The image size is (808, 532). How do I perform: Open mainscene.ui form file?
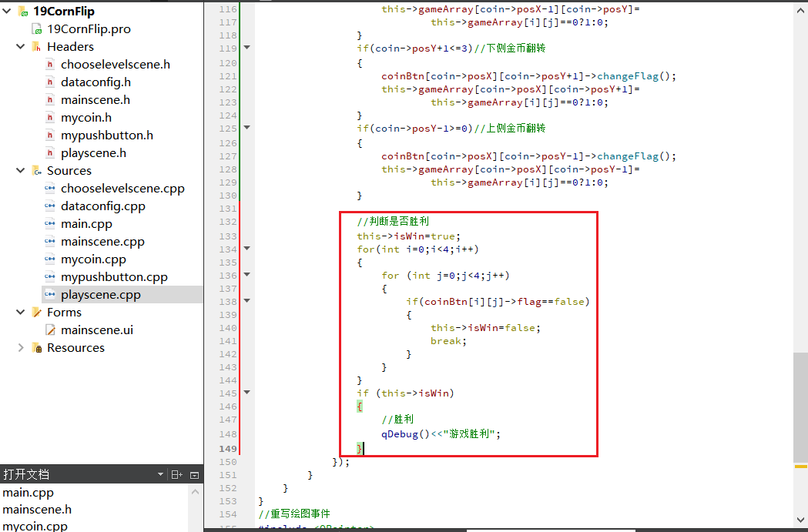pos(96,330)
